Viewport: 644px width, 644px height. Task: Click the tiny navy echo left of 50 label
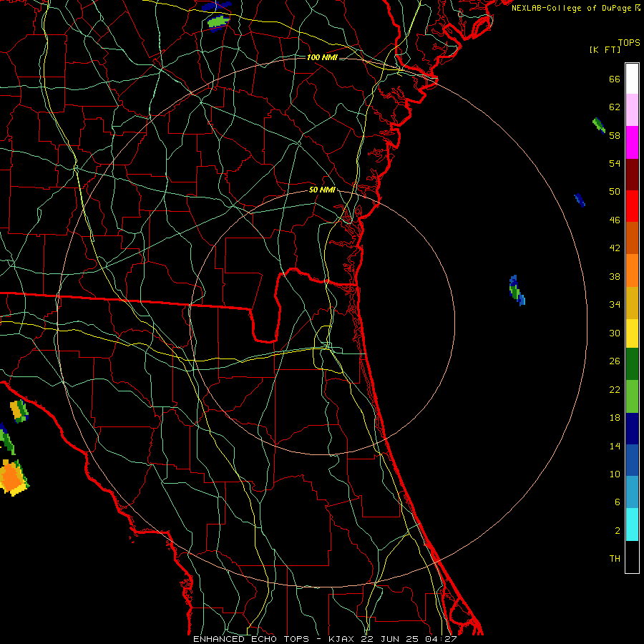pos(580,200)
